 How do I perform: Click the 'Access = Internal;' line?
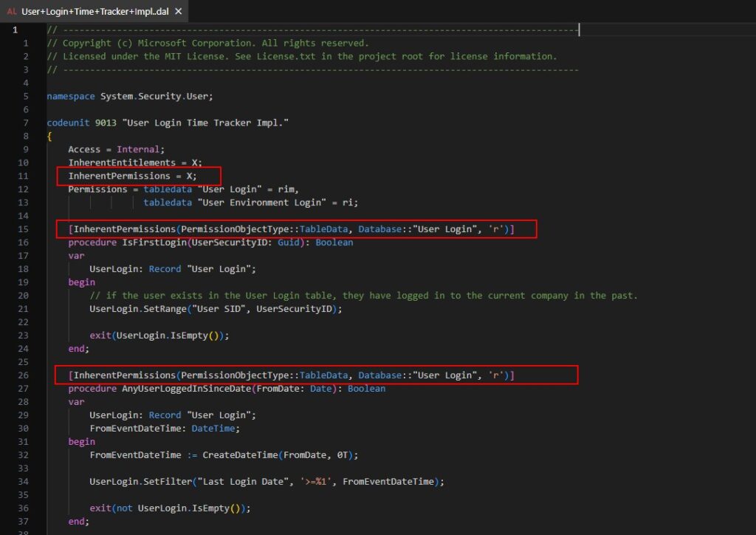point(116,149)
